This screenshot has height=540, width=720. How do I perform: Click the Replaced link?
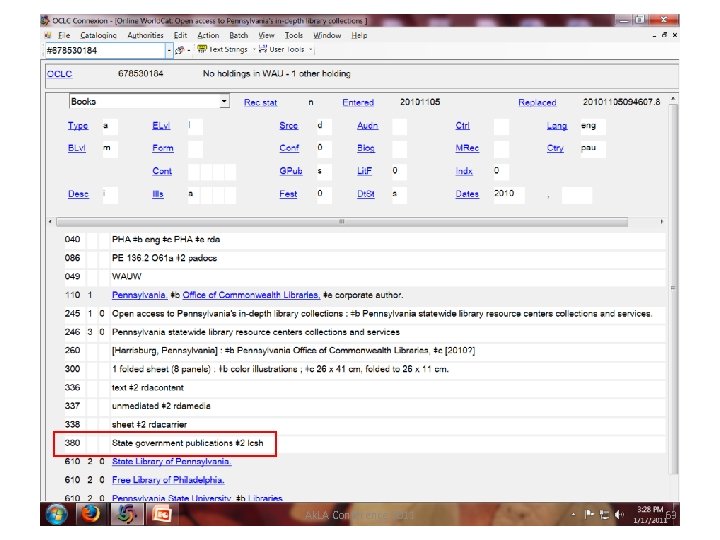537,102
